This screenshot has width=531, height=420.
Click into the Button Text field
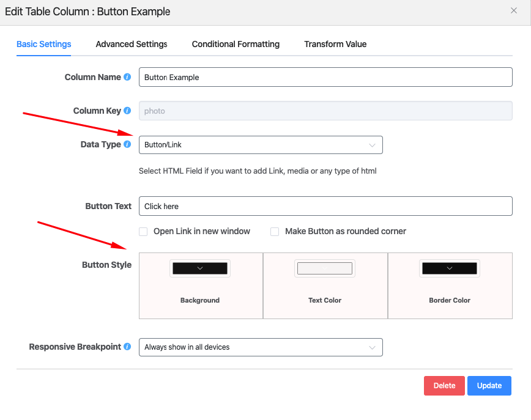325,206
